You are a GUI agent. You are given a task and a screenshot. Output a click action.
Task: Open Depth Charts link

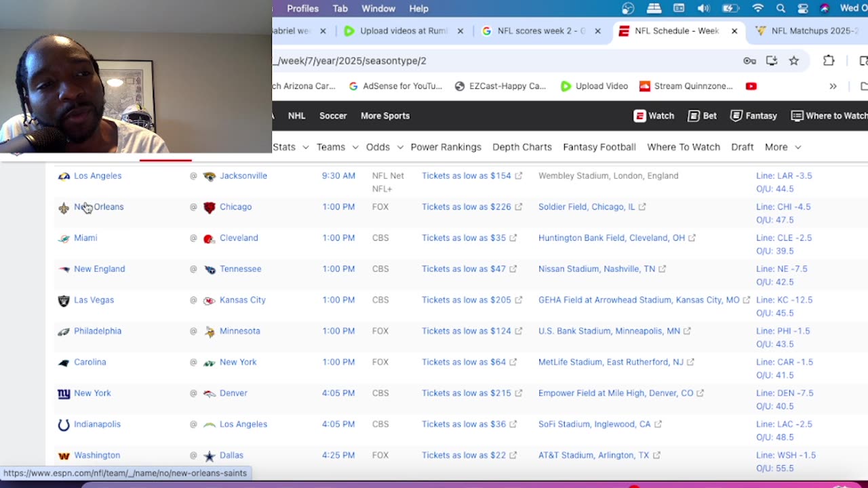coord(522,147)
